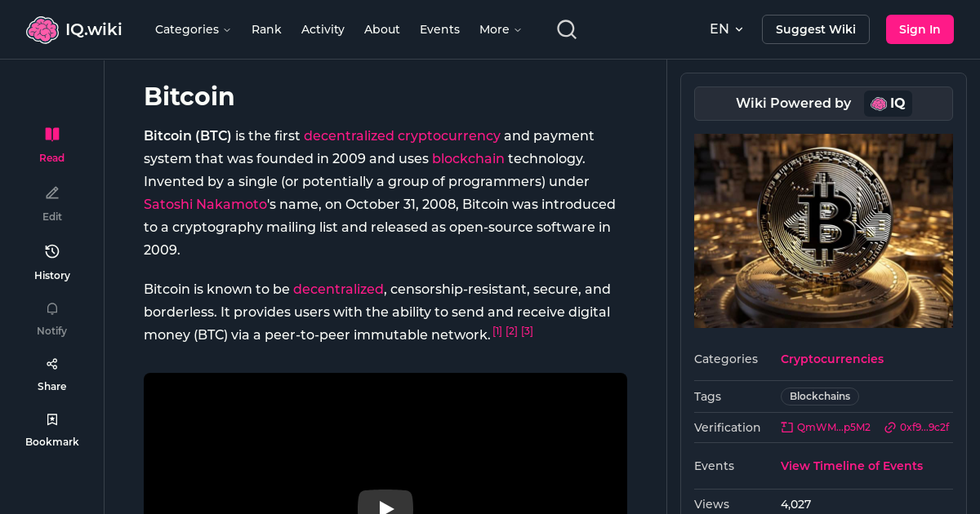Select the Events navigation item

(439, 29)
